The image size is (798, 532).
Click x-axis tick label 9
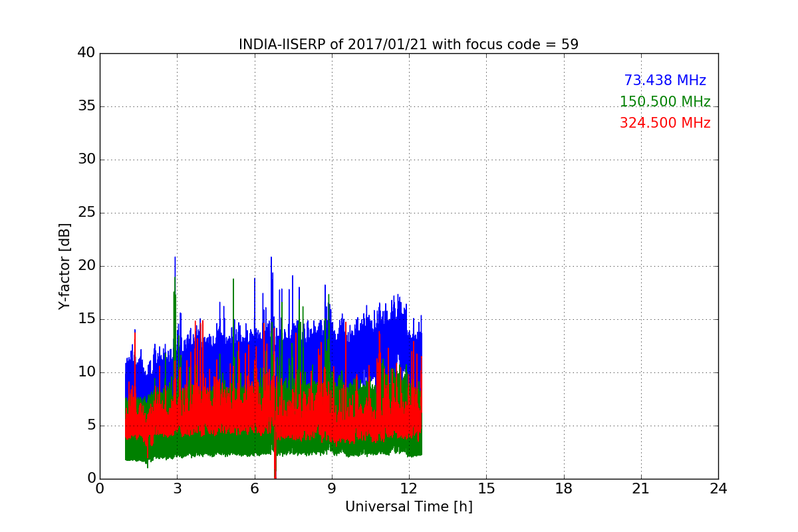(x=331, y=488)
